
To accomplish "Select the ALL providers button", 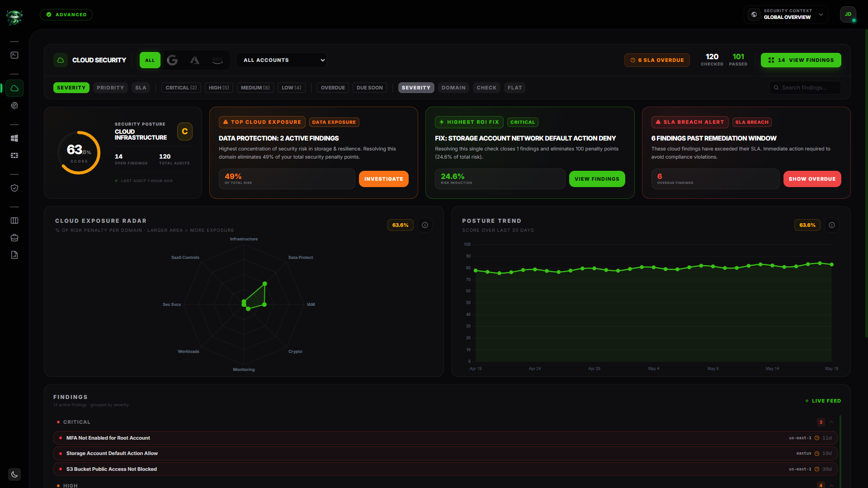I will (x=150, y=60).
